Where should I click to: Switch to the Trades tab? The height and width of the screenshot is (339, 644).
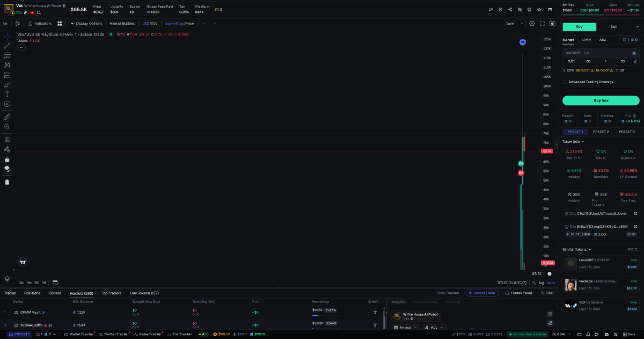click(x=10, y=293)
